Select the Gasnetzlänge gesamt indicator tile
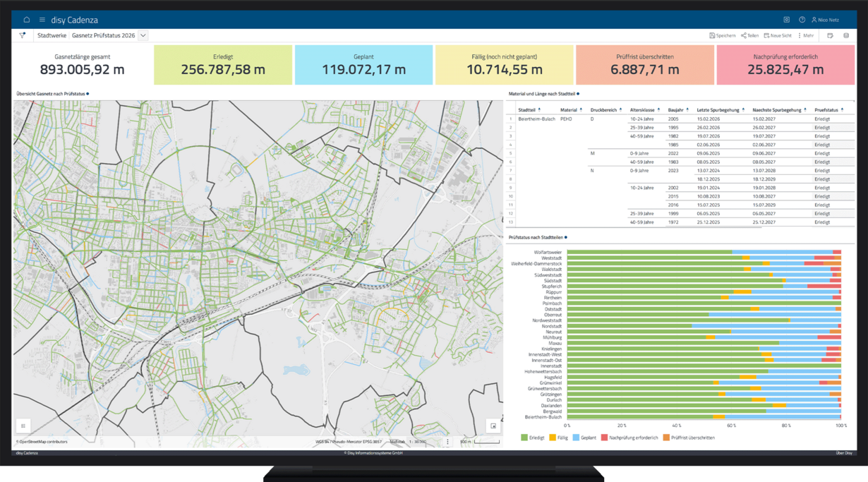This screenshot has height=482, width=868. 83,65
